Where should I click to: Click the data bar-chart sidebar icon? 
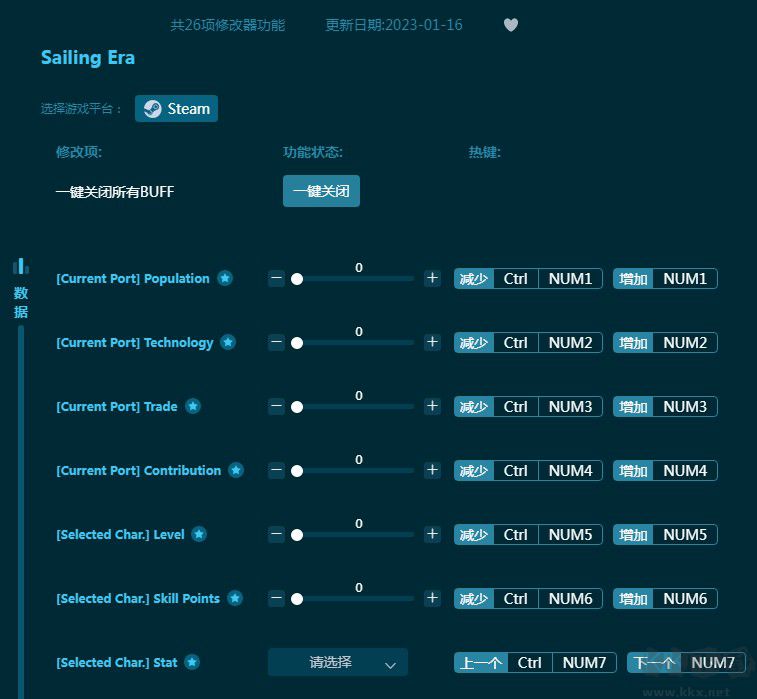point(21,266)
